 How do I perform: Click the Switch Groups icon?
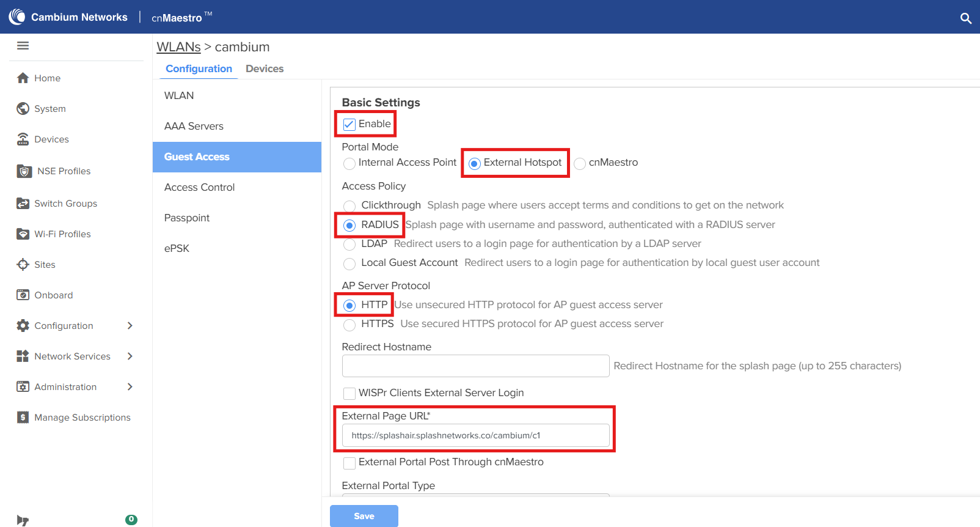pyautogui.click(x=23, y=204)
